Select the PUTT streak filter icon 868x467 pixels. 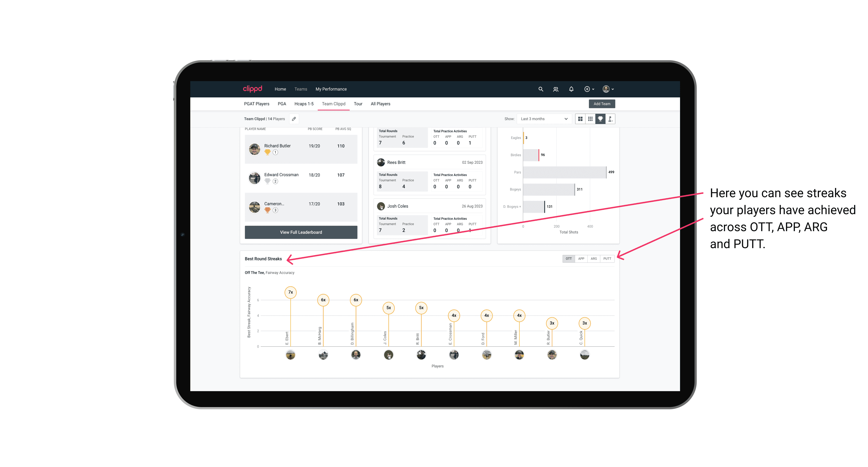(x=607, y=258)
